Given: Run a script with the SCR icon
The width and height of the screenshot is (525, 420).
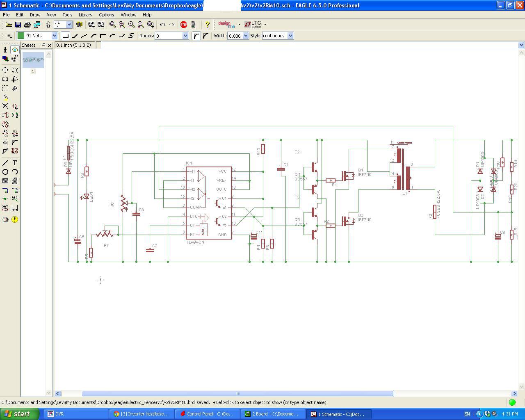Looking at the screenshot, I should [91, 25].
